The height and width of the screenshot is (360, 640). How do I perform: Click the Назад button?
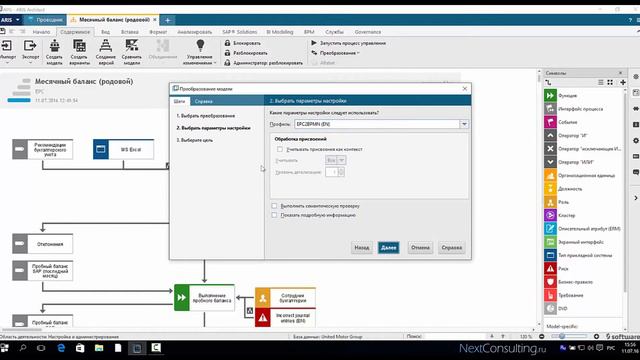click(x=362, y=248)
